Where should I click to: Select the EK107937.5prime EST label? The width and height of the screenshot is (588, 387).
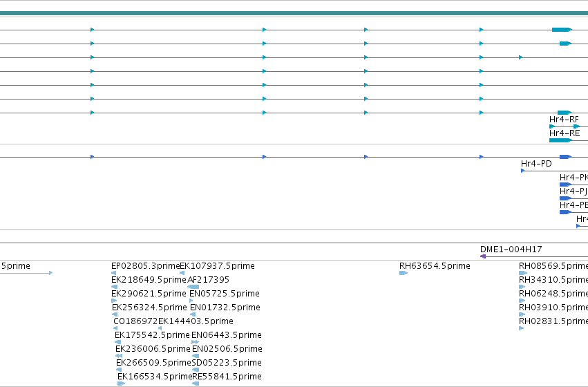point(218,266)
